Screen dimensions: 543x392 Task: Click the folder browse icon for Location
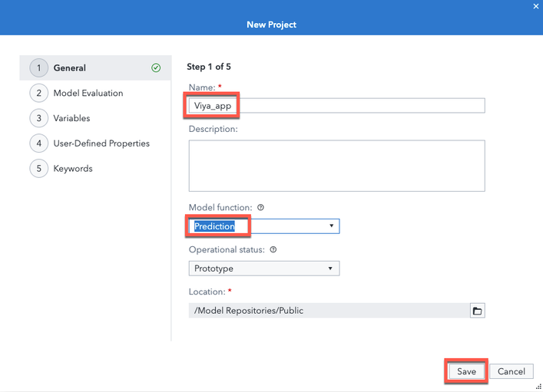click(x=477, y=311)
